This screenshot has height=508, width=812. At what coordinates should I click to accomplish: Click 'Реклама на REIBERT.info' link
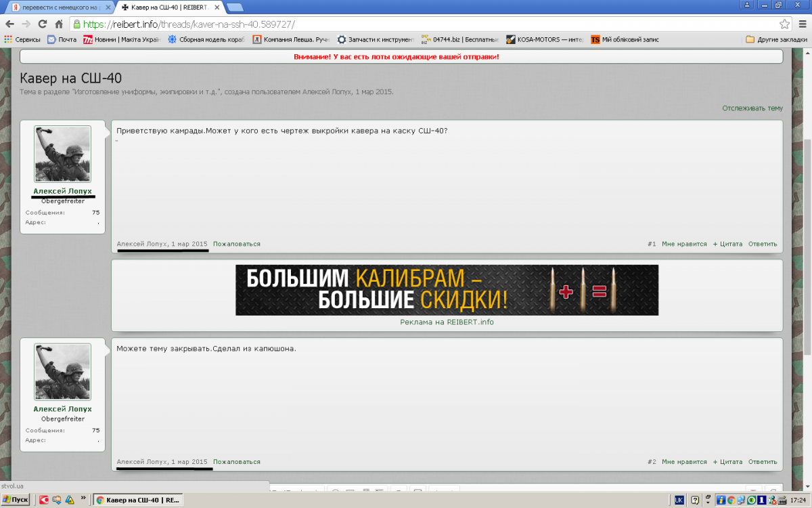(x=447, y=322)
